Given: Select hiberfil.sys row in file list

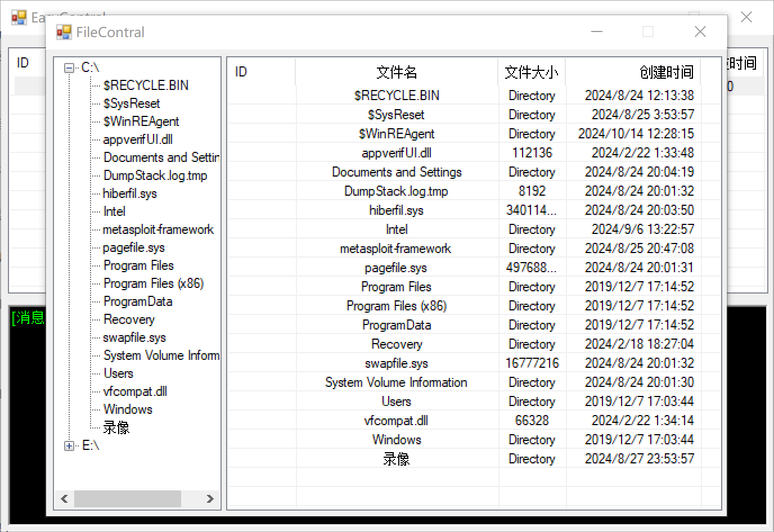Looking at the screenshot, I should 397,210.
